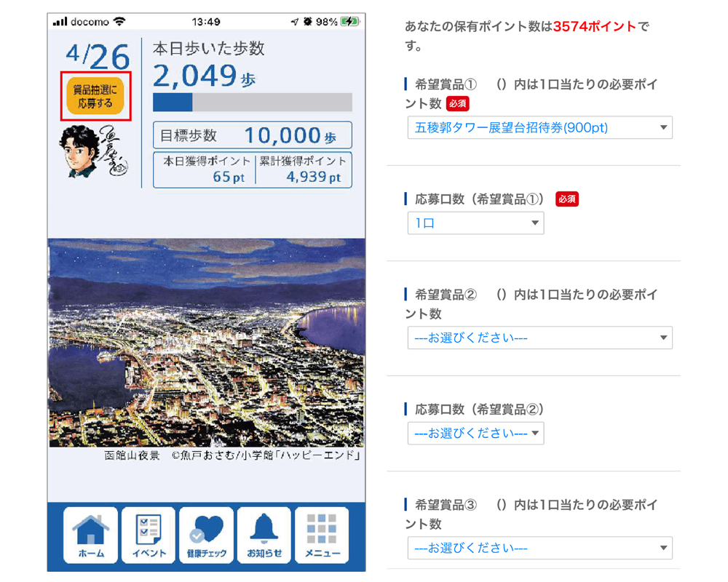Open the メニュー tab
This screenshot has height=582, width=728.
coord(322,535)
